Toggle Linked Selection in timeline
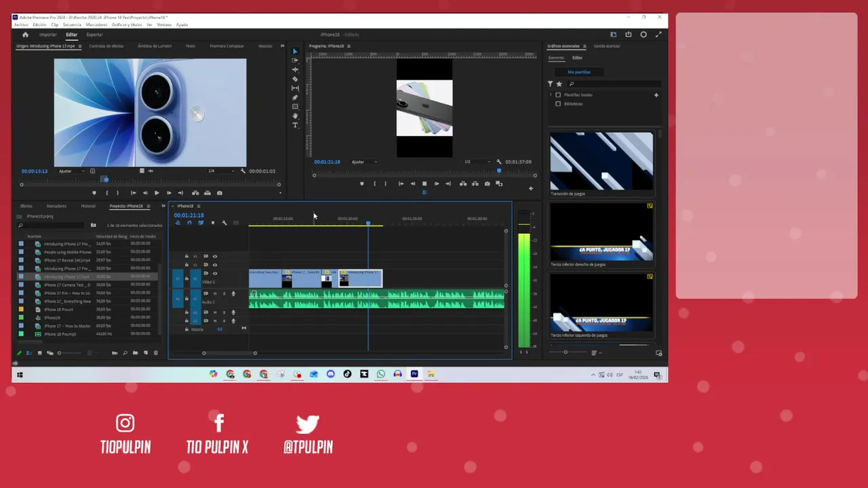Screen dimensions: 868x488 [201, 223]
